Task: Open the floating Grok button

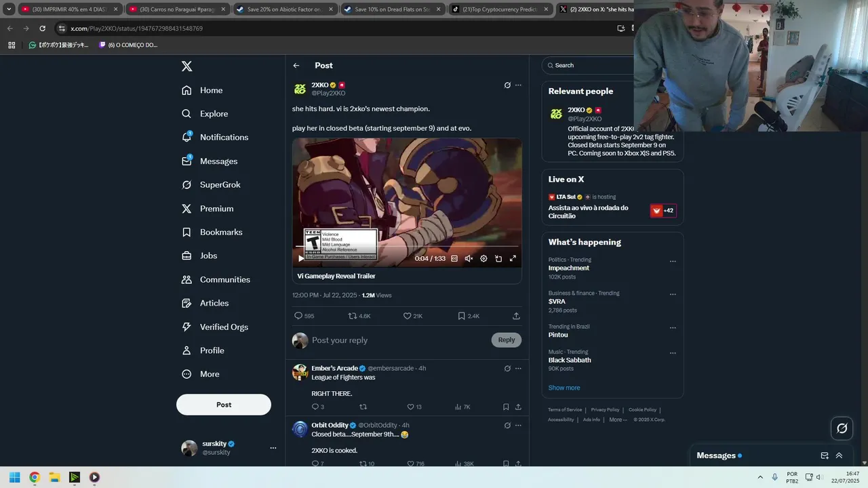Action: [x=842, y=428]
